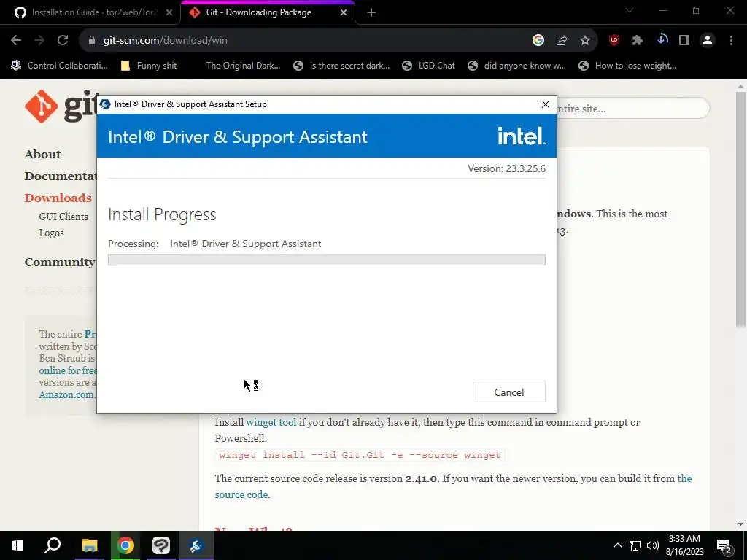747x560 pixels.
Task: Open the tab search dropdown chevron
Action: click(630, 10)
